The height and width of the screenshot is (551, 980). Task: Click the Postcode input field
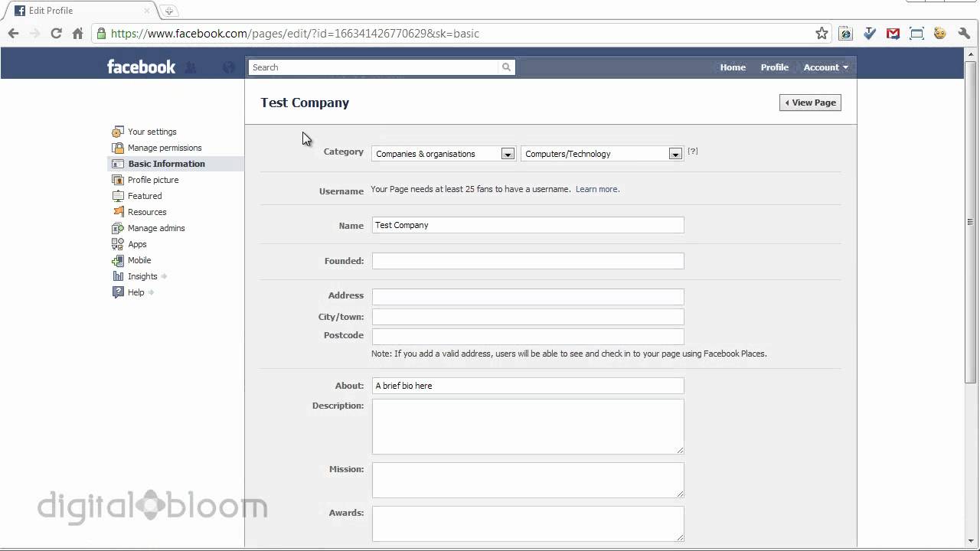(x=528, y=336)
